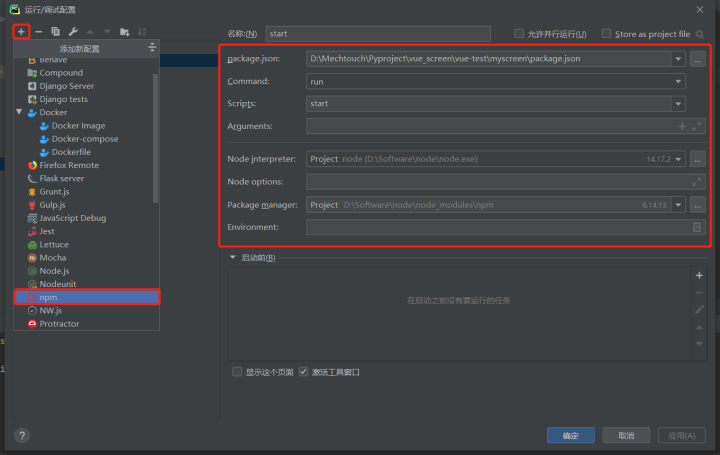Collapse the Docker tree node

click(19, 112)
